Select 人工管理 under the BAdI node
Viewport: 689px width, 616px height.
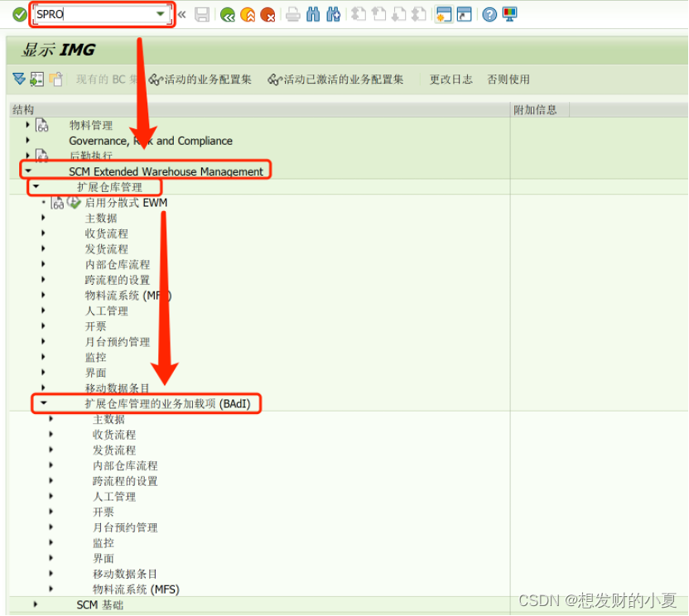coord(114,497)
